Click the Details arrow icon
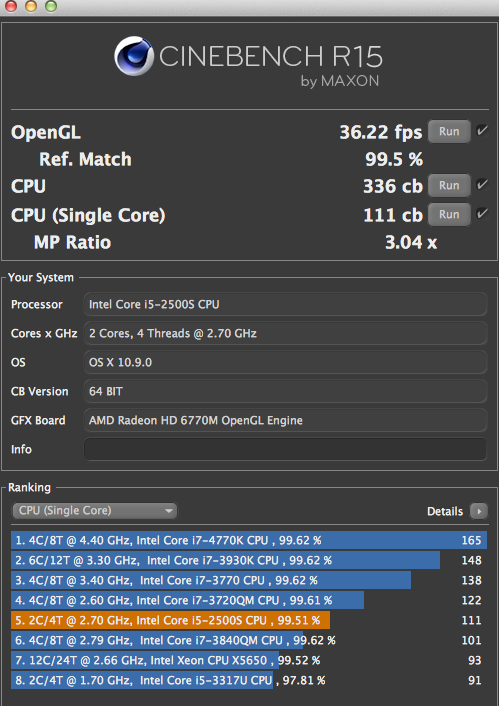The image size is (499, 706). pos(479,511)
